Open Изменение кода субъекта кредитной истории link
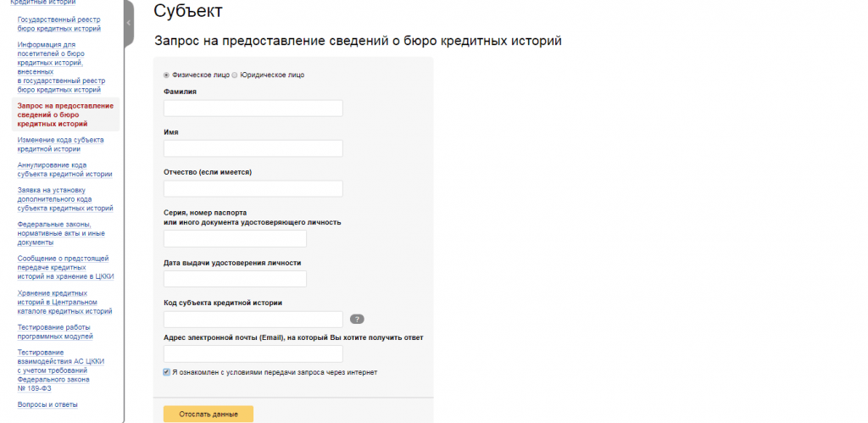 [x=60, y=143]
